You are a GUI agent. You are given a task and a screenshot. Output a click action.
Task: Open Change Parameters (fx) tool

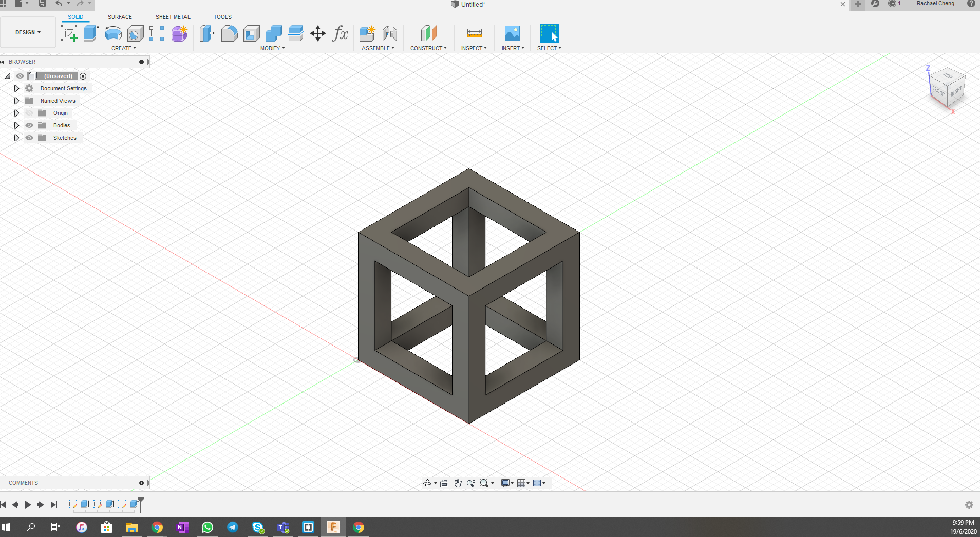coord(340,33)
